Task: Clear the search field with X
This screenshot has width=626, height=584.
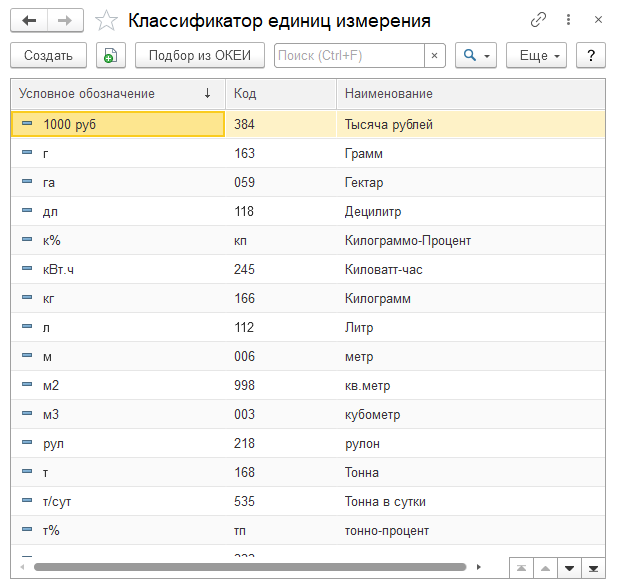Action: [x=434, y=55]
